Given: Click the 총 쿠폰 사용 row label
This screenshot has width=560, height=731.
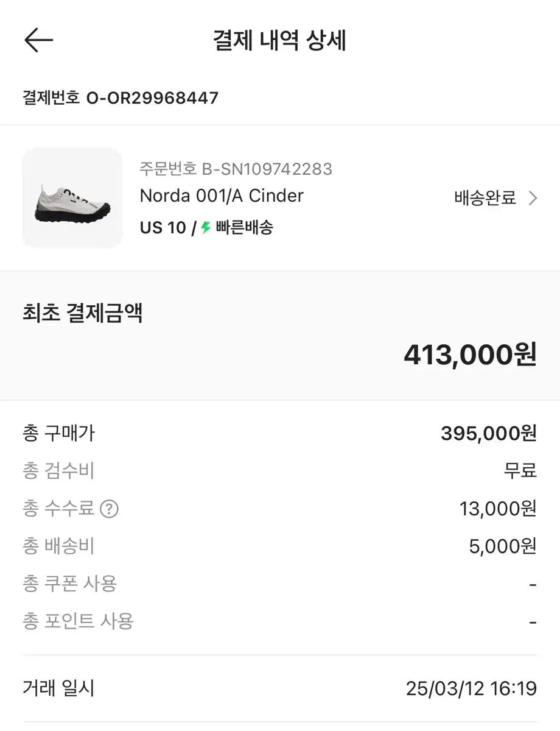Looking at the screenshot, I should click(69, 584).
